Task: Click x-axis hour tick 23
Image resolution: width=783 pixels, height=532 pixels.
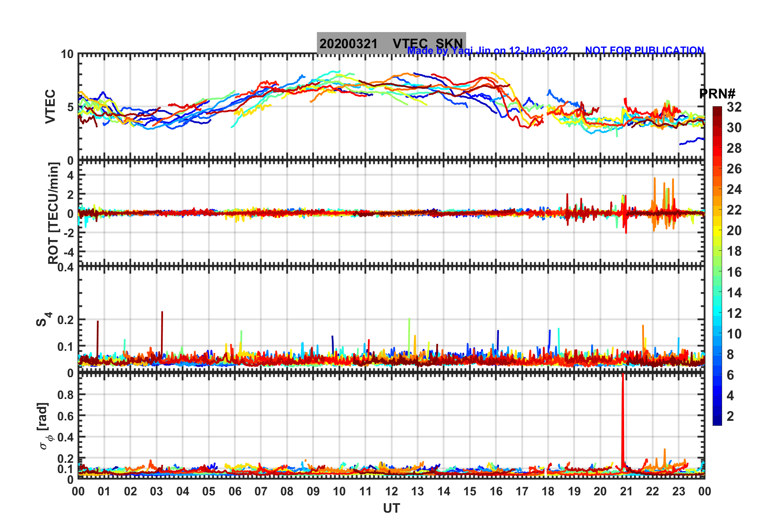Action: [x=679, y=492]
